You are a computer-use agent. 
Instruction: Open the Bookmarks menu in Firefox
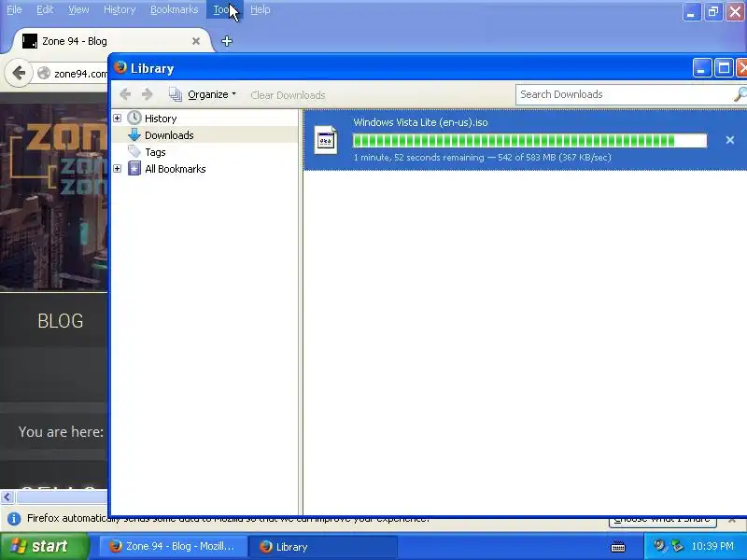point(174,9)
